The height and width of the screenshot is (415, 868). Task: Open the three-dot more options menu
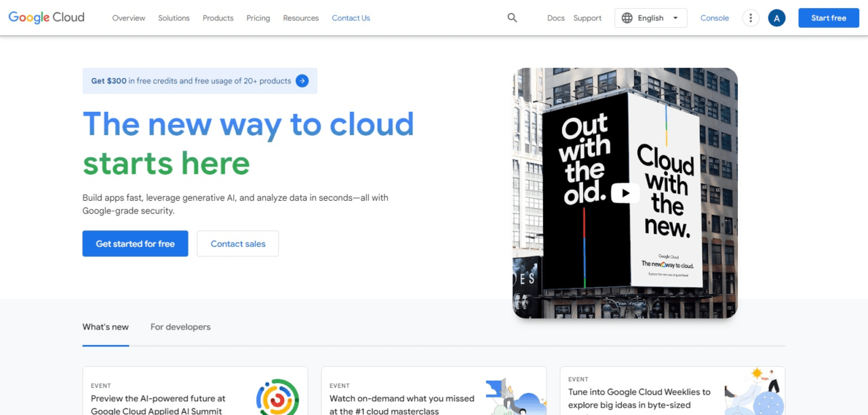(750, 18)
